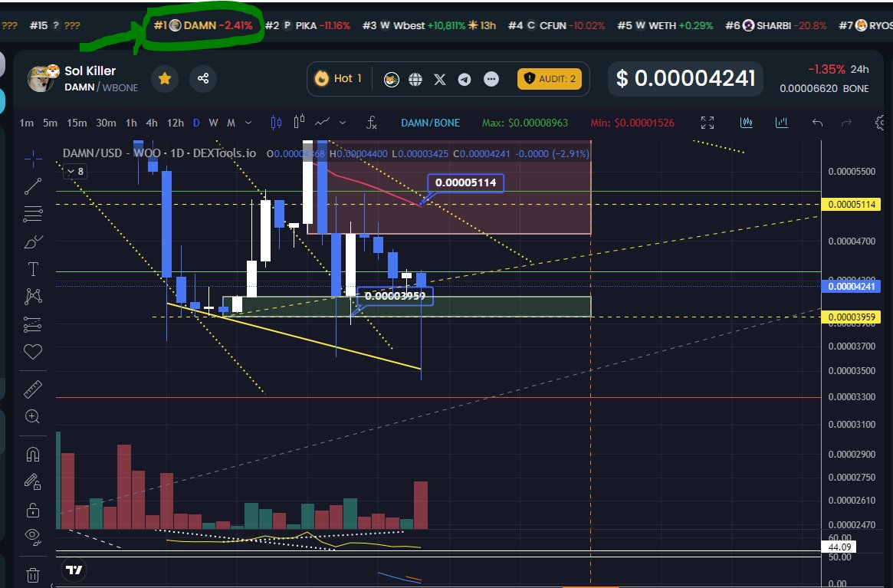Image resolution: width=893 pixels, height=588 pixels.
Task: Open the token's X profile
Action: click(x=440, y=79)
